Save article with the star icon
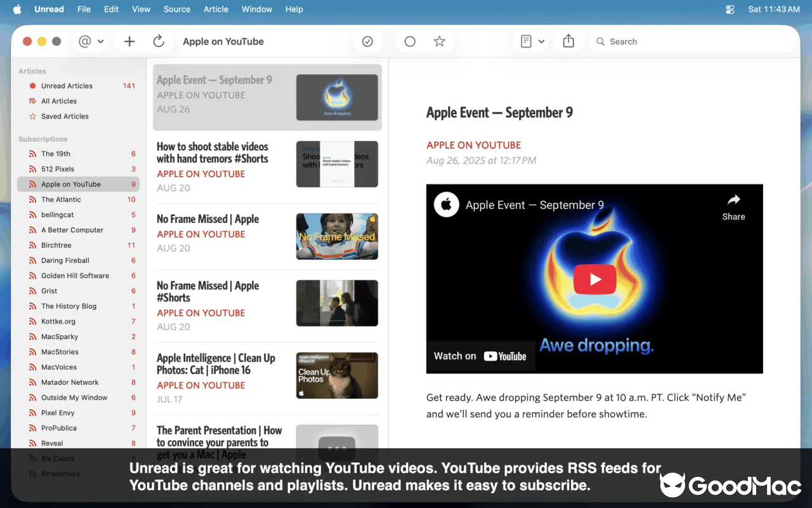Image resolution: width=812 pixels, height=508 pixels. (439, 41)
